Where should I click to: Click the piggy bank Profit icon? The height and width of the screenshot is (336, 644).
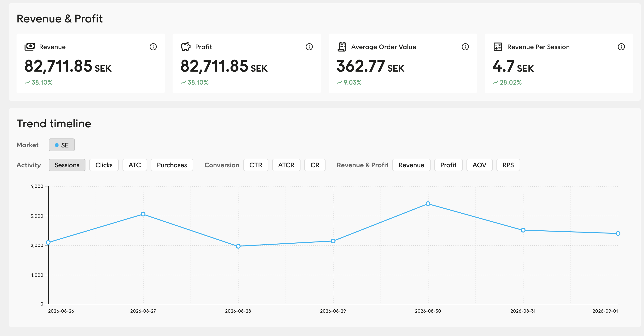click(186, 47)
